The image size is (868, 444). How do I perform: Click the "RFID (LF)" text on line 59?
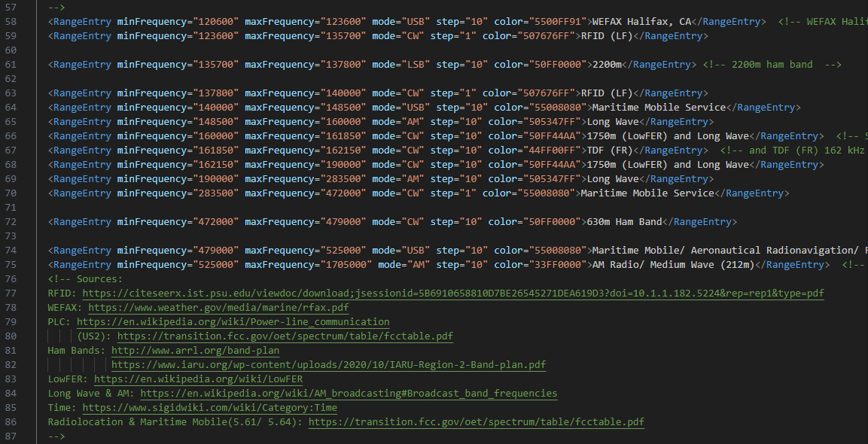[x=607, y=36]
